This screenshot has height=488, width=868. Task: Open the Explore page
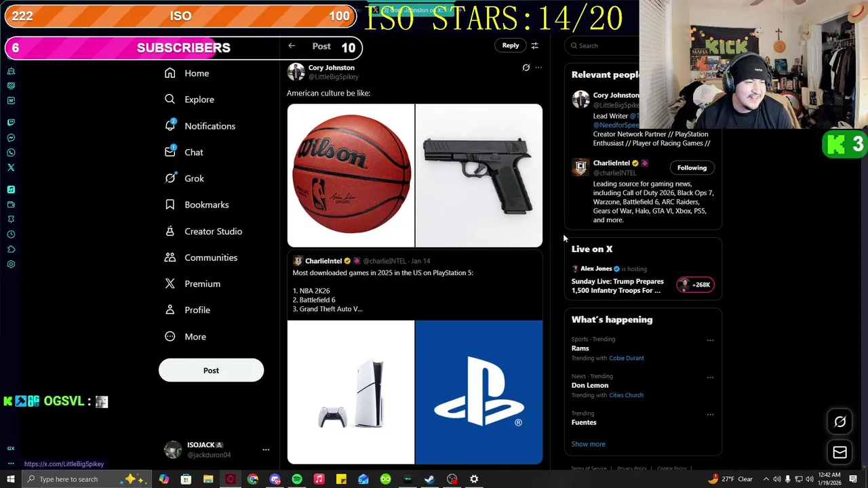pyautogui.click(x=190, y=100)
